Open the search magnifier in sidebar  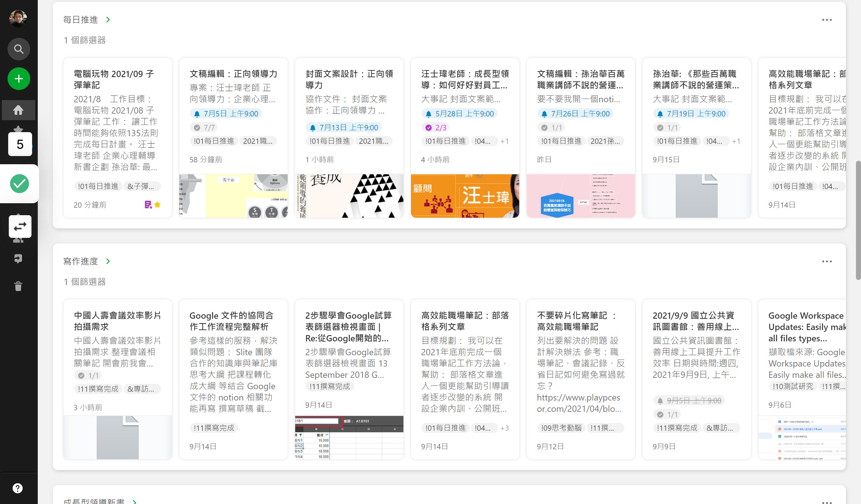coord(19,49)
